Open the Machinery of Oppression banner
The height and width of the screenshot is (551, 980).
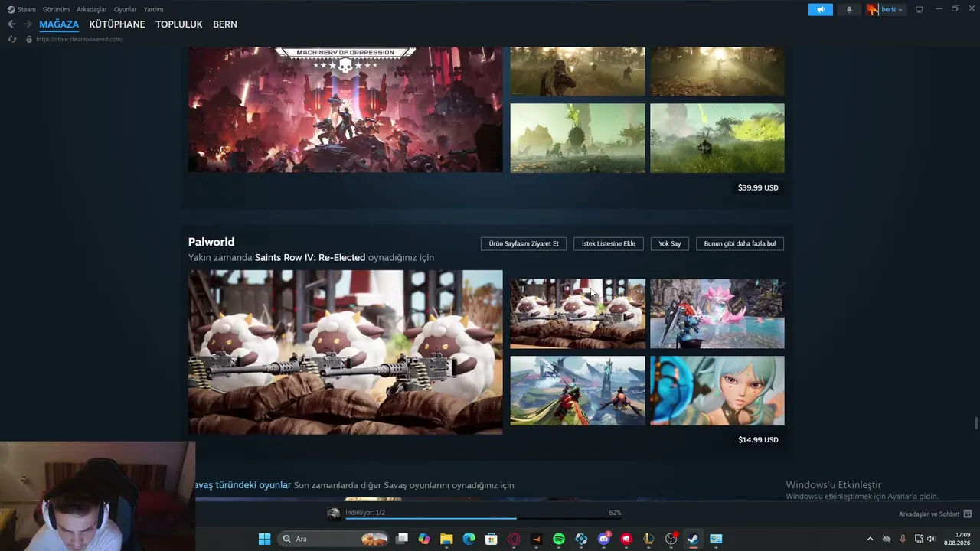(x=345, y=109)
